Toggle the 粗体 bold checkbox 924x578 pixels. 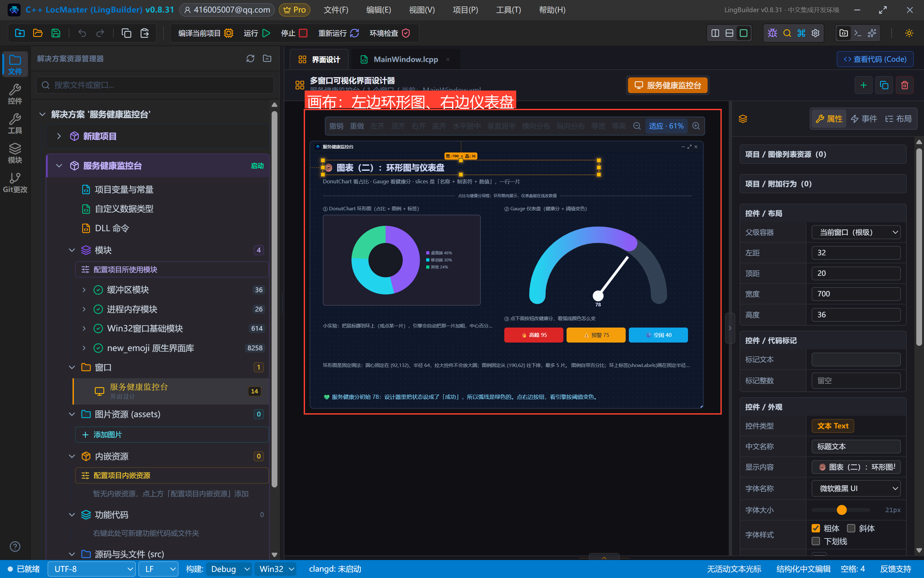[x=815, y=528]
